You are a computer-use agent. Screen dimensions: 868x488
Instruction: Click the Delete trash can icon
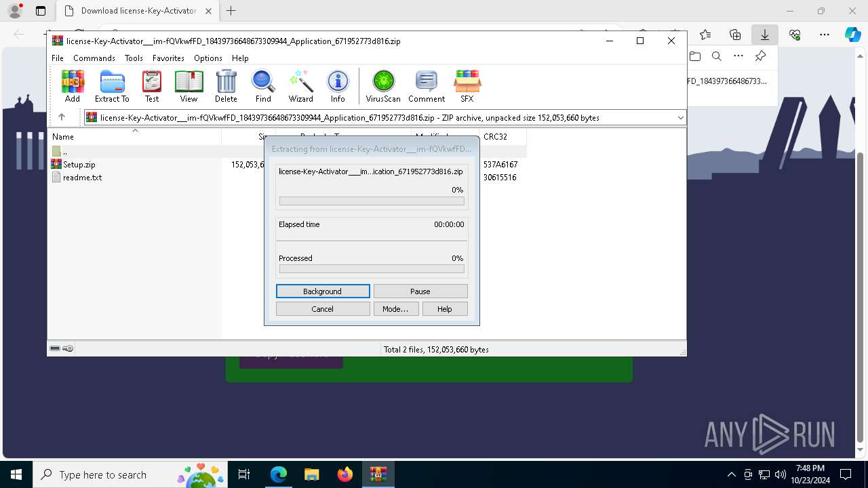tap(226, 86)
